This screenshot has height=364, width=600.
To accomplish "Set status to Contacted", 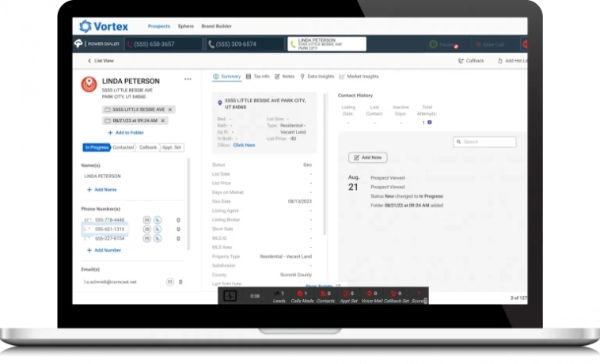I will [x=123, y=147].
